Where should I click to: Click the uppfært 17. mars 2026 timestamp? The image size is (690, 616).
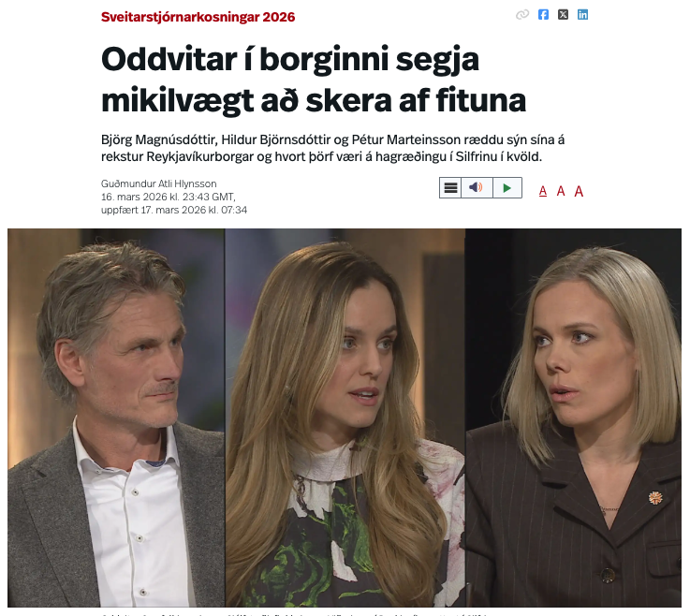(174, 210)
